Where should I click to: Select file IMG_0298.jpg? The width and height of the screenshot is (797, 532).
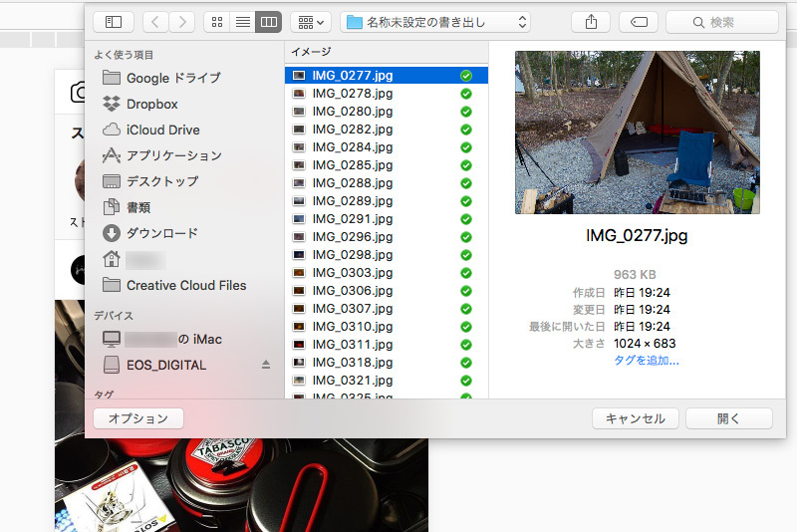[x=387, y=255]
